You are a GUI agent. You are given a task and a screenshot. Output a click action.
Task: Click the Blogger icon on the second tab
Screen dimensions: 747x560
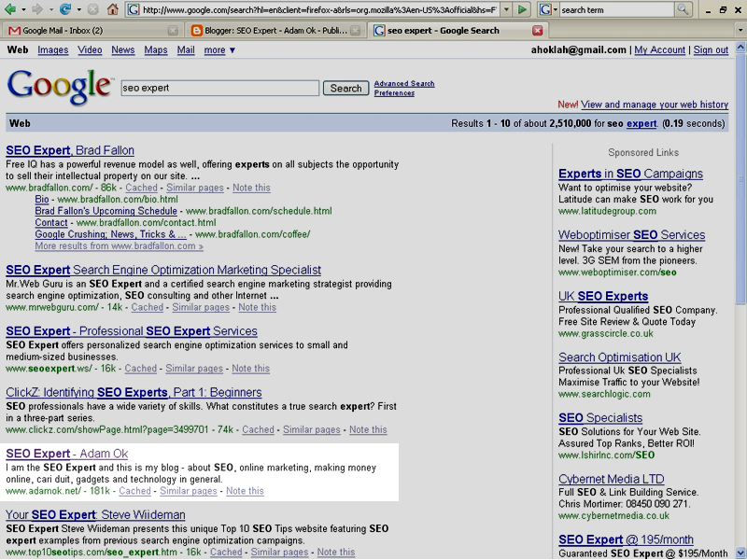tap(196, 31)
